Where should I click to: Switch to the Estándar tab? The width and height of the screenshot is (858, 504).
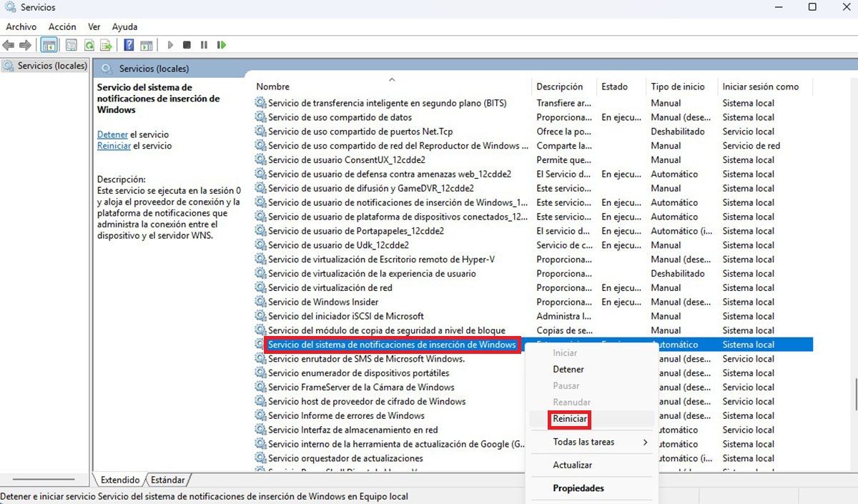[168, 480]
